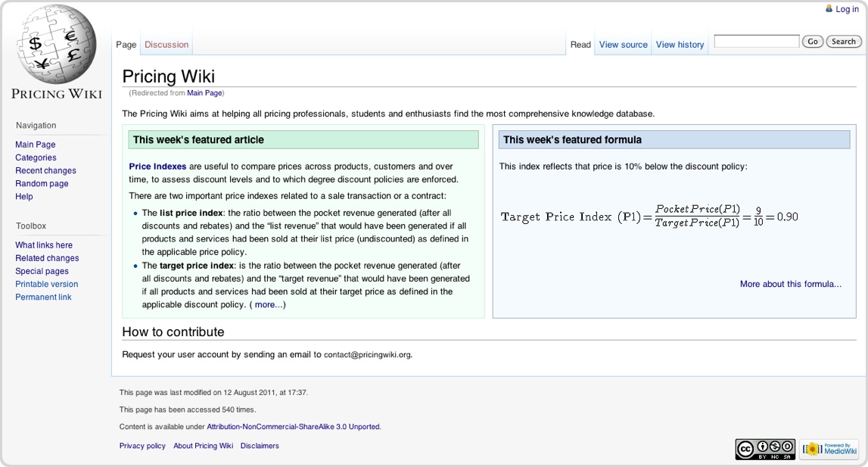Screen dimensions: 868x467
Task: Click the Creative Commons BY-NC-SA license badge
Action: coord(765,450)
